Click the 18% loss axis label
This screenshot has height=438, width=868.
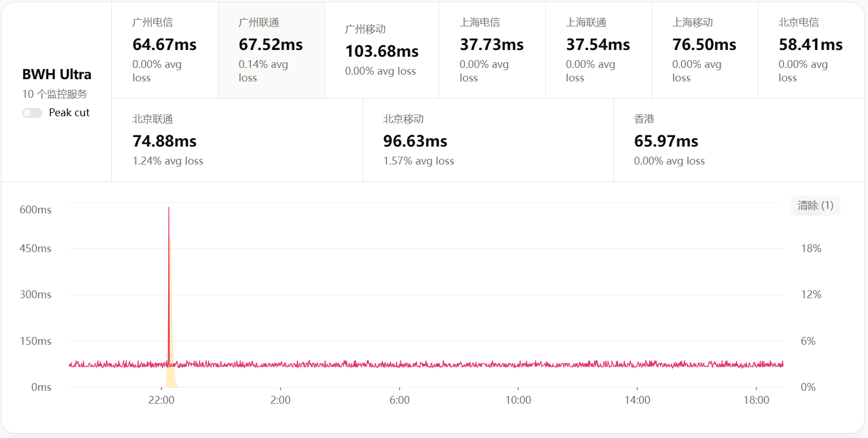(x=811, y=248)
